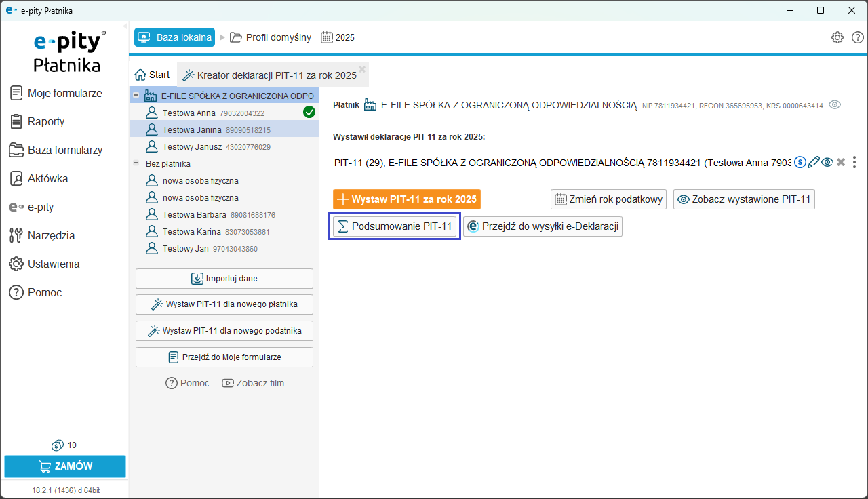The width and height of the screenshot is (868, 499).
Task: Toggle visibility eye next to payer KRS number
Action: (835, 105)
